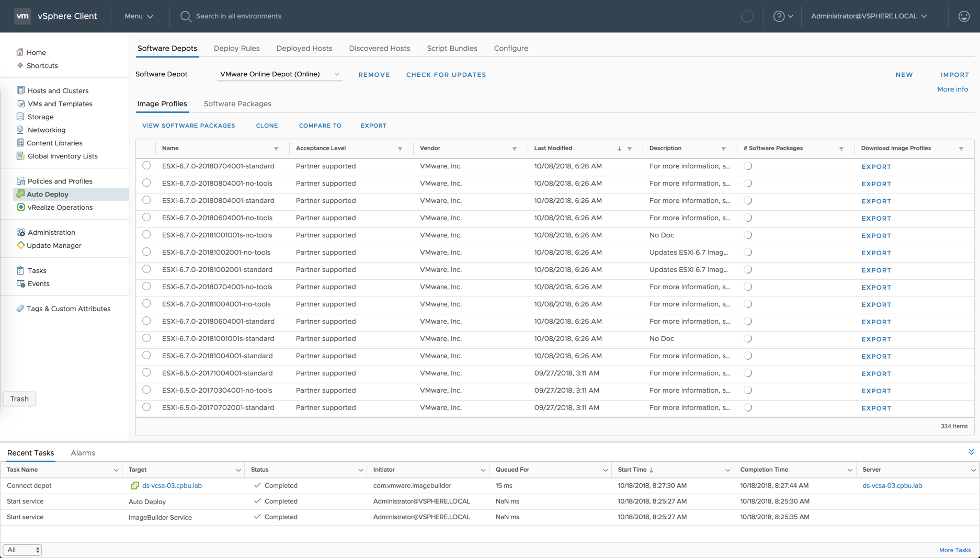Click Last Modified sort arrow
980x558 pixels.
click(x=619, y=149)
